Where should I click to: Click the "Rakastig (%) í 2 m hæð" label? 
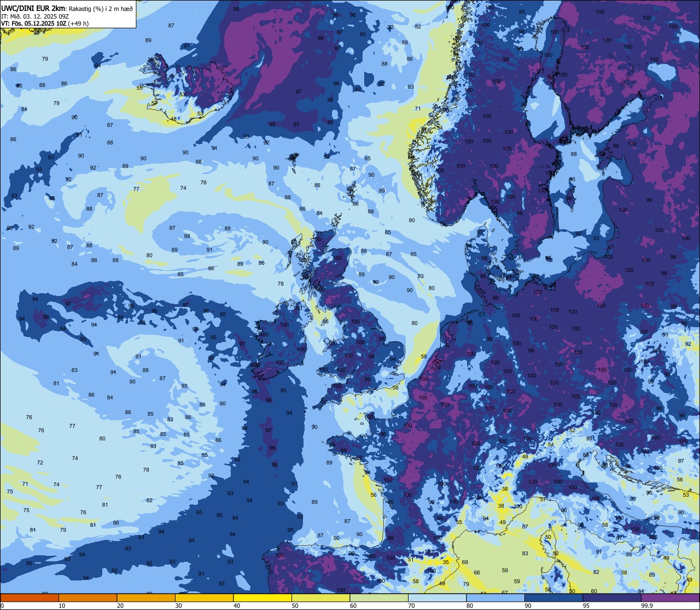tap(101, 9)
